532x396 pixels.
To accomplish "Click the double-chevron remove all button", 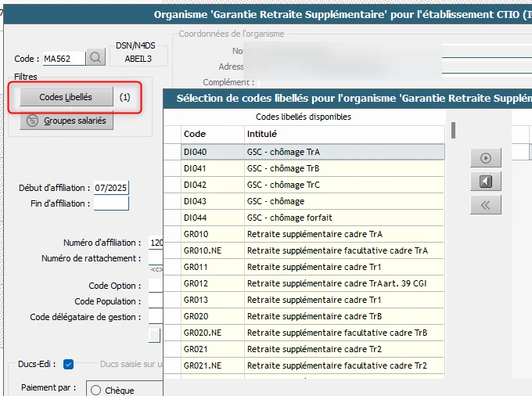I will pyautogui.click(x=486, y=205).
